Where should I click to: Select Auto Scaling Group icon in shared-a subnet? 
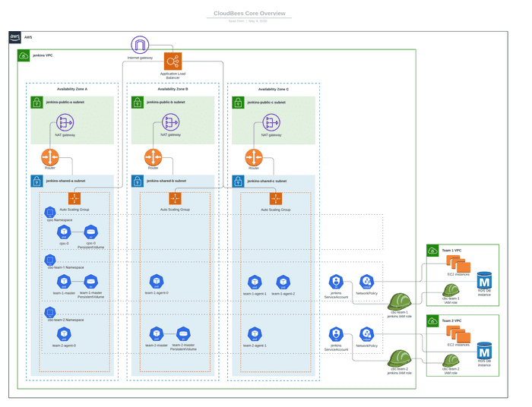[74, 199]
